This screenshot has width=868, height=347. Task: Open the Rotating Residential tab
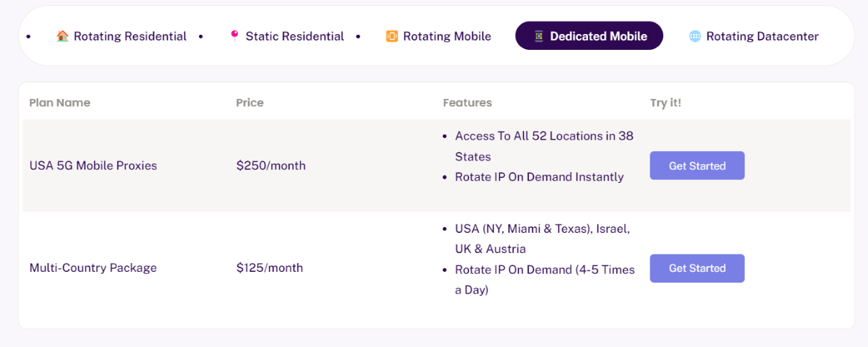click(x=122, y=36)
